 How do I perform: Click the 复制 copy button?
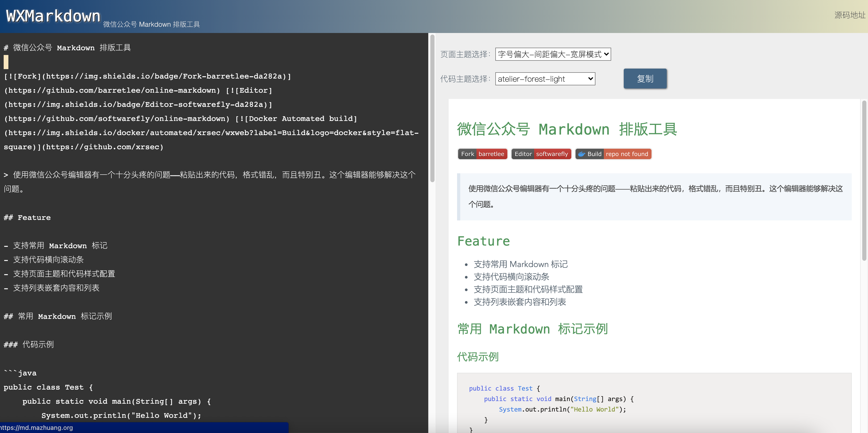click(x=644, y=79)
